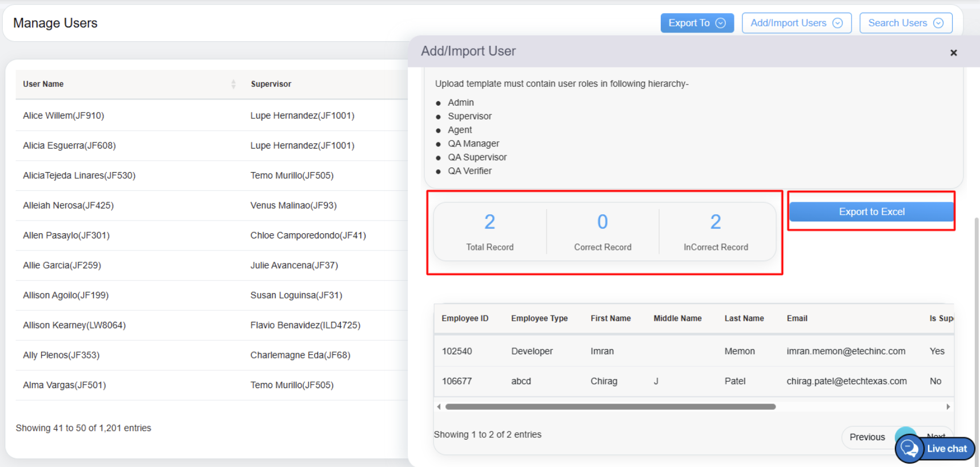This screenshot has height=467, width=980.
Task: Click the Export to Excel button
Action: tap(871, 211)
